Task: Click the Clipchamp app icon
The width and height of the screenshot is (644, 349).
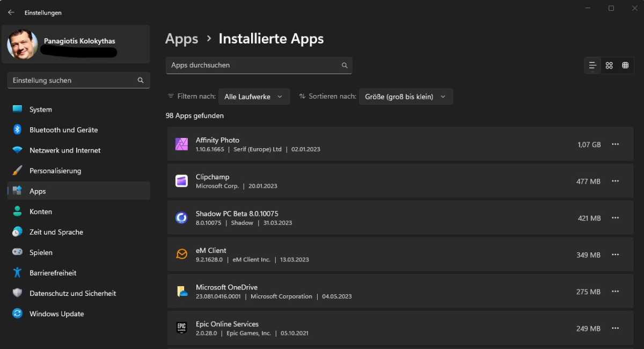Action: pyautogui.click(x=181, y=181)
